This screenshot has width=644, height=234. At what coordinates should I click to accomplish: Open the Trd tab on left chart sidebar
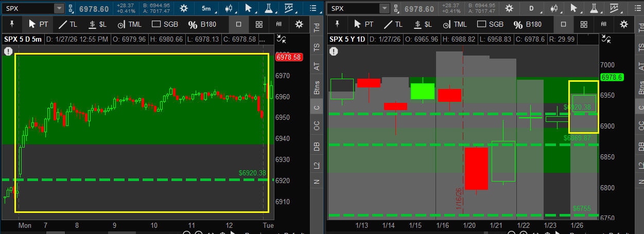tap(317, 28)
